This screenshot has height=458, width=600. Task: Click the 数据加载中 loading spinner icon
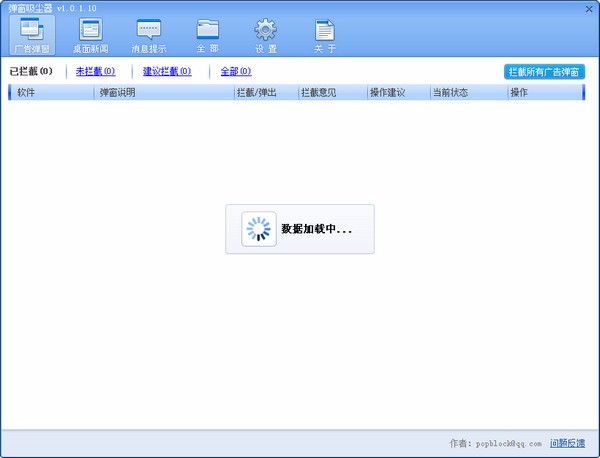259,229
